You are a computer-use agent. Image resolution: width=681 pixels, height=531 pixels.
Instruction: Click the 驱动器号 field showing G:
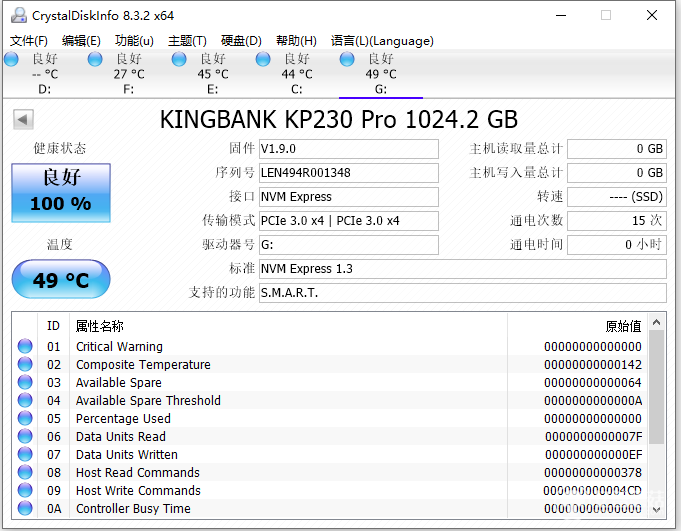tap(349, 245)
